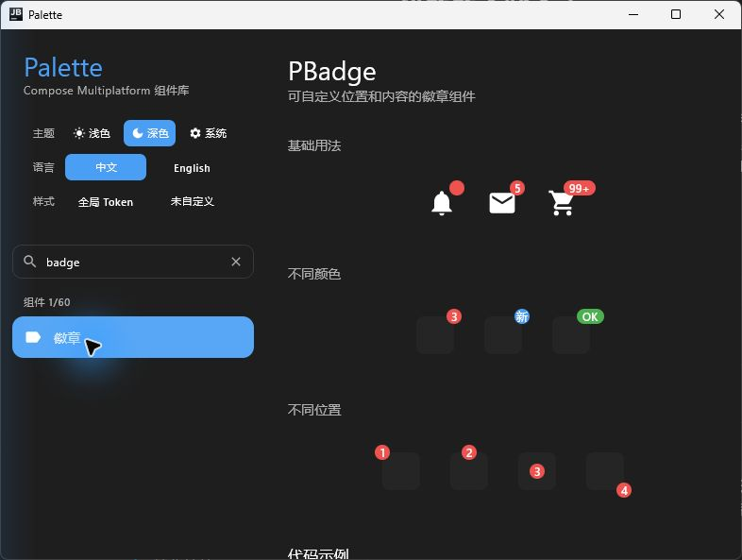The image size is (742, 560).
Task: Click the JB app icon in title bar
Action: coord(16,14)
